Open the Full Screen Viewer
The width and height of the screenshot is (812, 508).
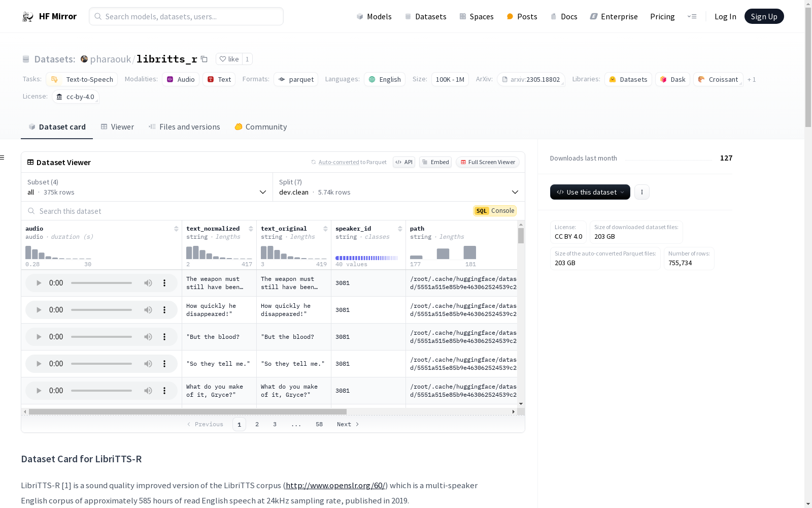point(488,162)
